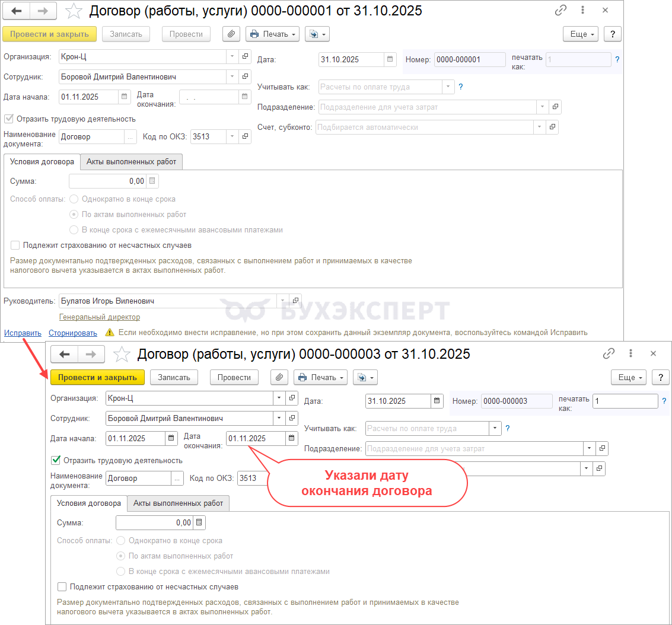Open Еще menu in contract 0000-000001

(581, 34)
